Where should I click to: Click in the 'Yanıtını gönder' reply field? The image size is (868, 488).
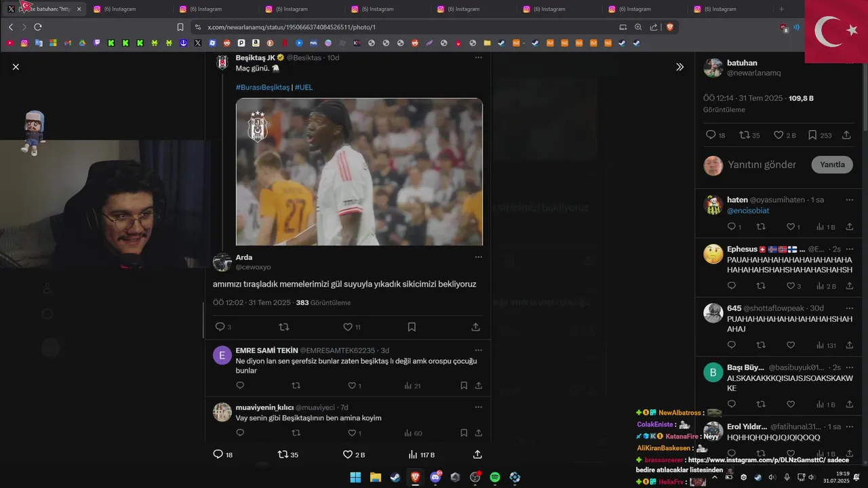762,165
